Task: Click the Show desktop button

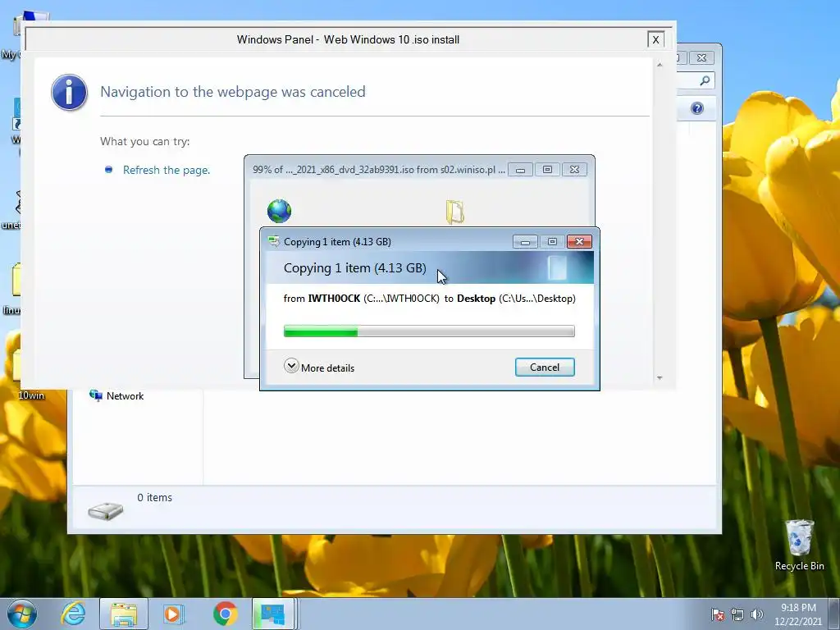Action: click(x=836, y=614)
